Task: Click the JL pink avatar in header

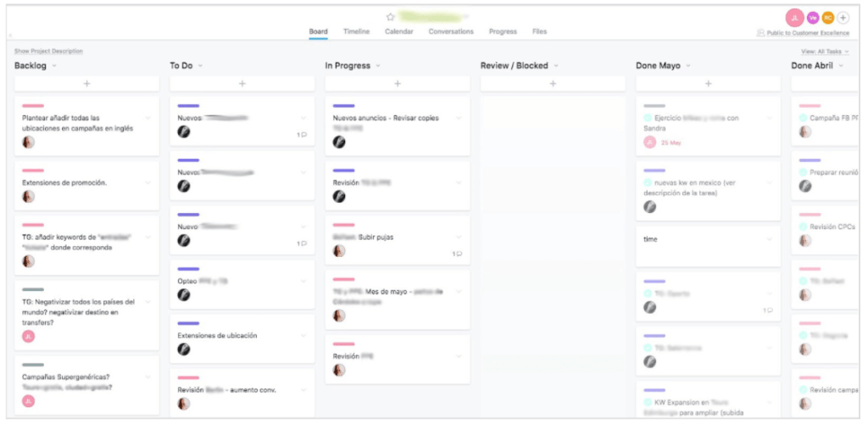Action: click(794, 18)
